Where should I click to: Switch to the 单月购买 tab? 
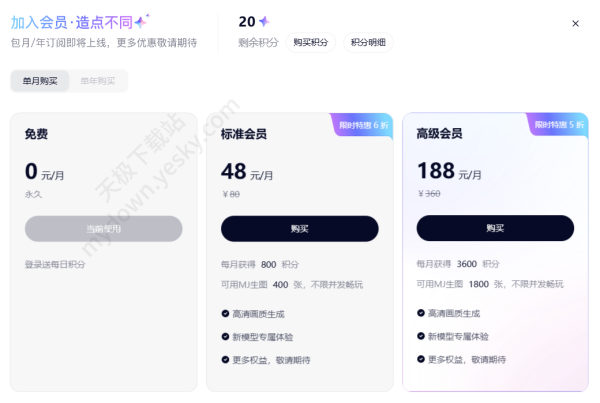(40, 81)
